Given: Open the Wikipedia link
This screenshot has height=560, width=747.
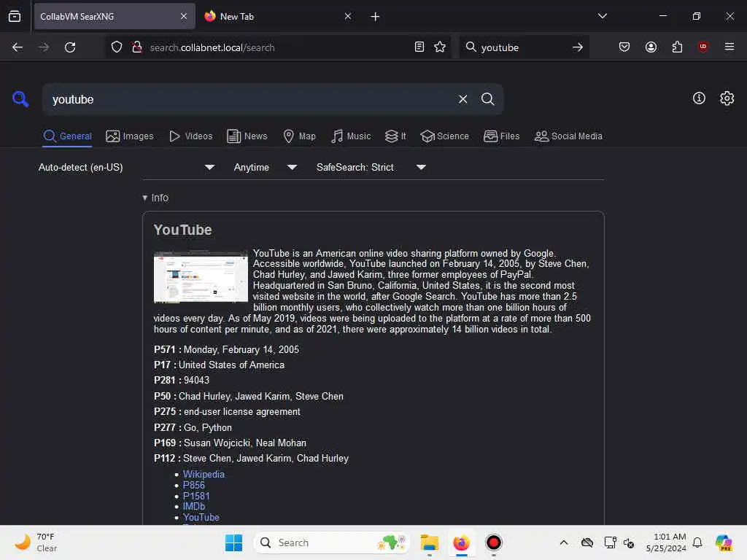Looking at the screenshot, I should point(204,474).
